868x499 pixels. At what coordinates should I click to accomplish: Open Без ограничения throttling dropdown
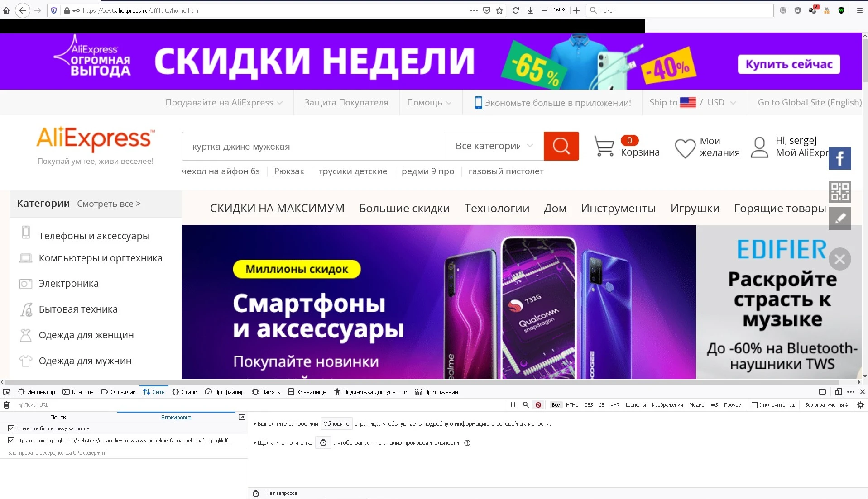point(826,405)
